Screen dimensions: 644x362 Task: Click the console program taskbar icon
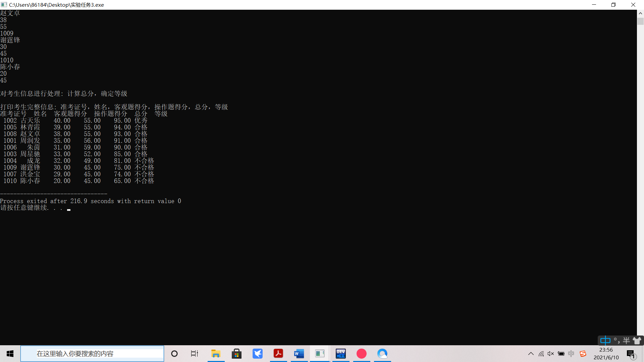[320, 354]
